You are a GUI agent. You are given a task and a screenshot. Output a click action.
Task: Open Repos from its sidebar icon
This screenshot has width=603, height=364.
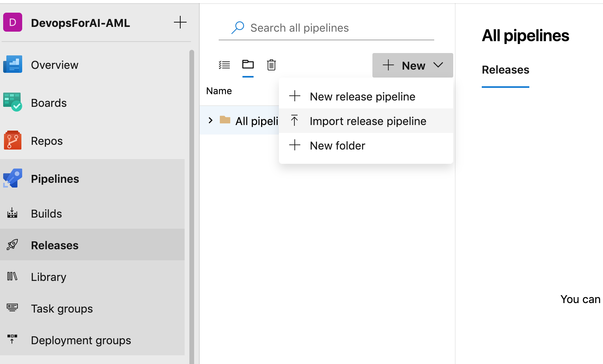(13, 140)
